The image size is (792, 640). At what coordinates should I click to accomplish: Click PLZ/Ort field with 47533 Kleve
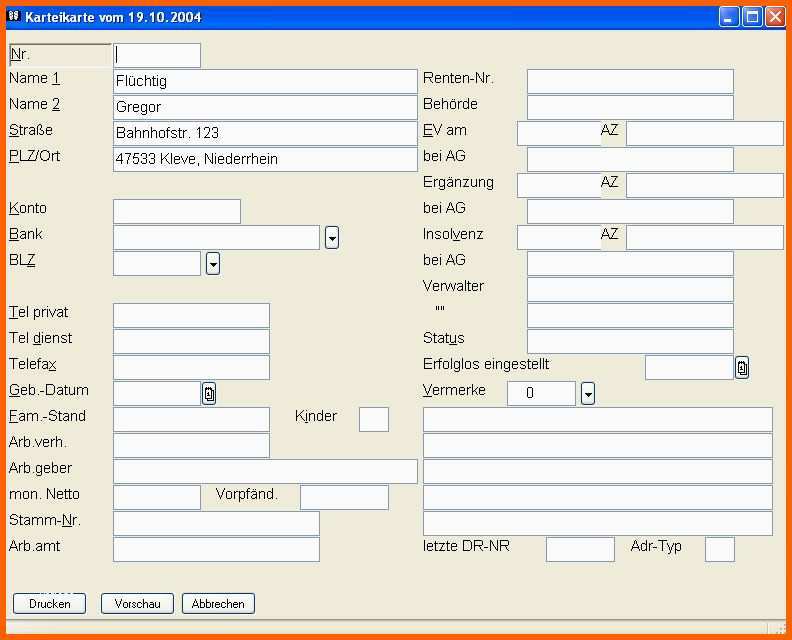pos(265,159)
